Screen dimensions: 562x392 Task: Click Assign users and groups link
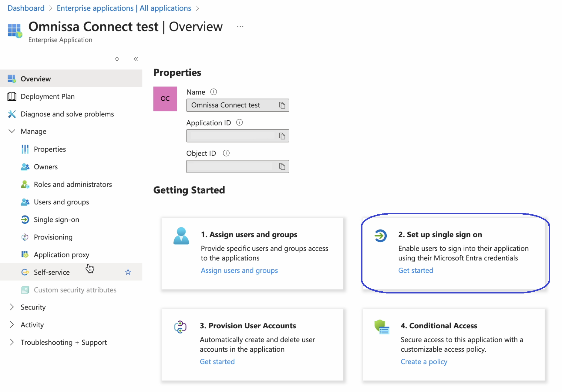point(239,270)
